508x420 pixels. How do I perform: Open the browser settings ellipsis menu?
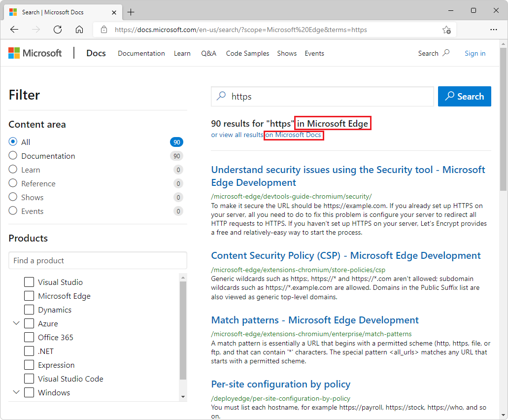pyautogui.click(x=494, y=30)
